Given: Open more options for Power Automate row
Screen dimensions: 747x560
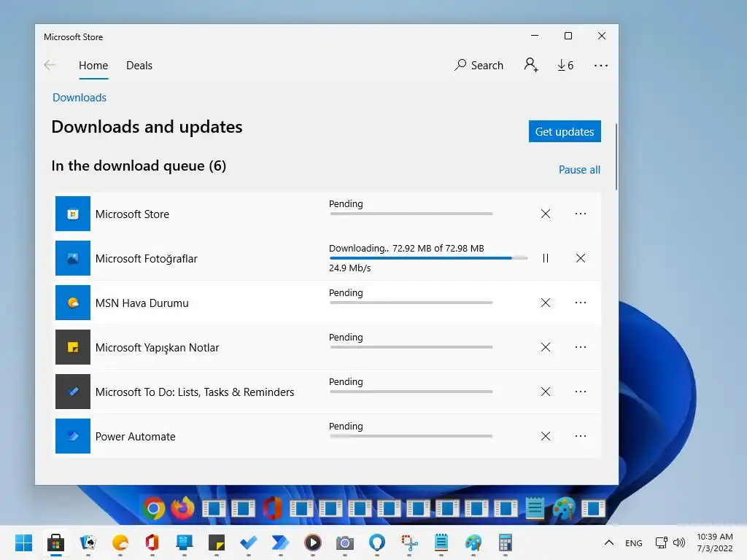Looking at the screenshot, I should coord(580,436).
